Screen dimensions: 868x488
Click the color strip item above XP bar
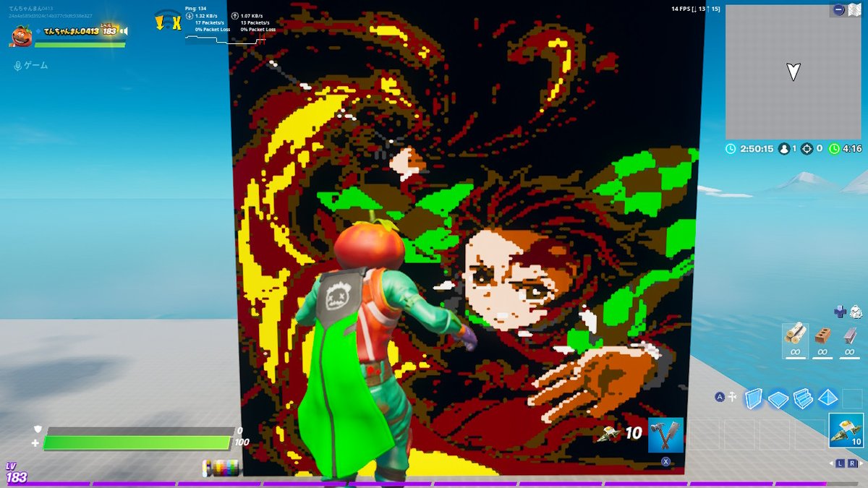pos(221,468)
